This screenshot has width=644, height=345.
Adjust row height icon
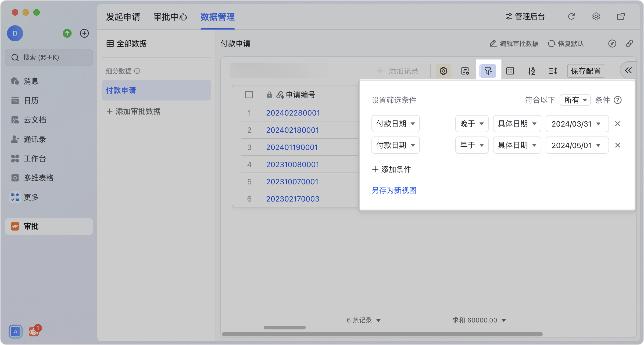pyautogui.click(x=553, y=71)
